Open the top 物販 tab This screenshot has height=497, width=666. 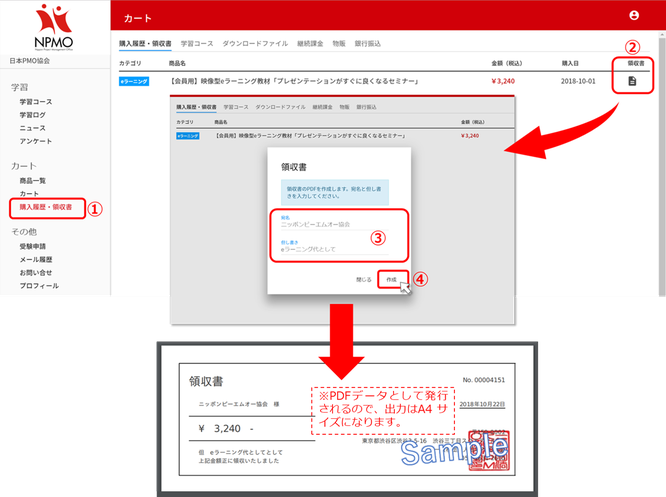pos(339,43)
